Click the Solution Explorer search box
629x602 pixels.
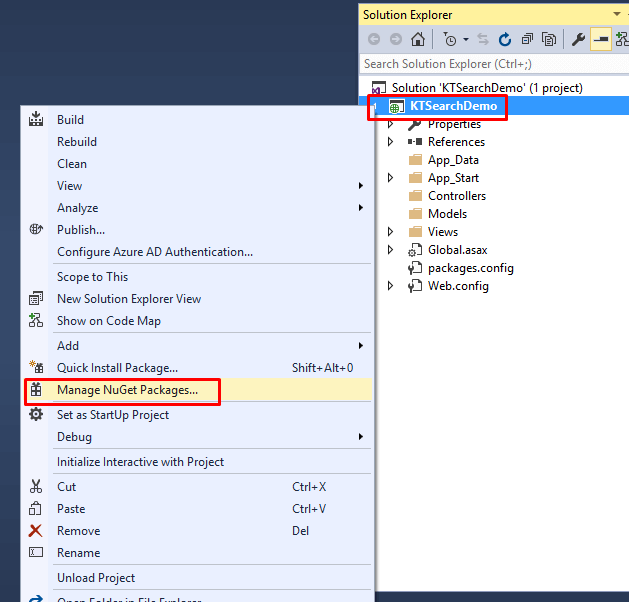tap(494, 64)
